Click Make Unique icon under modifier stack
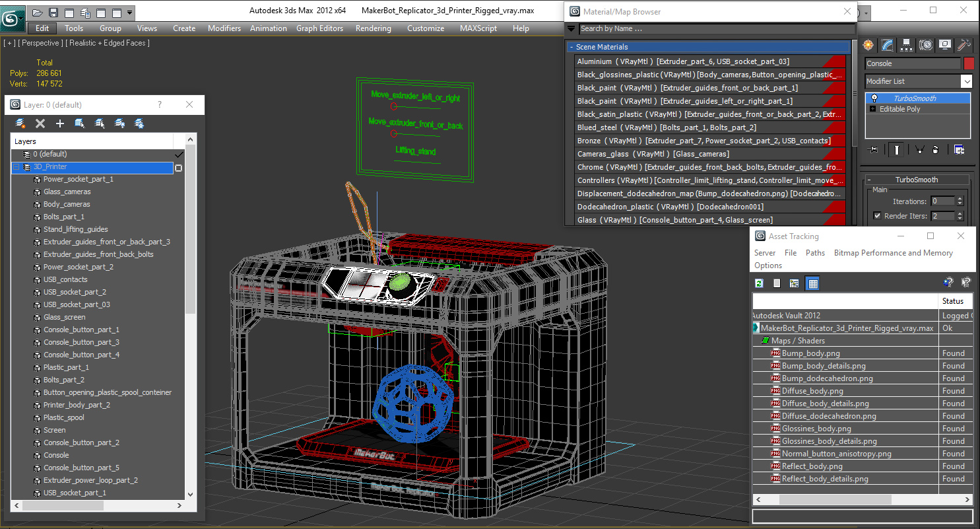Image resolution: width=980 pixels, height=529 pixels. click(x=919, y=150)
